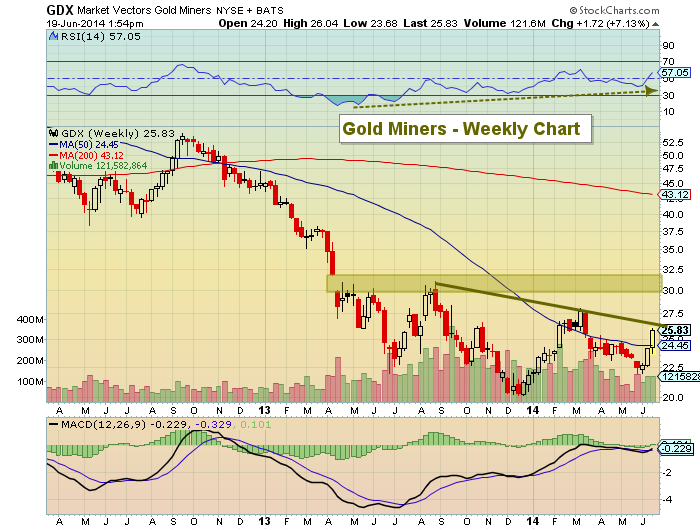Click the 'Market Vectors Gold Miners' name

click(x=144, y=10)
